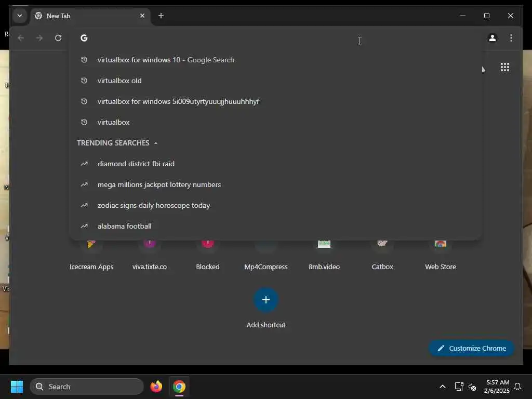Open the Windows Start menu
Image resolution: width=532 pixels, height=399 pixels.
click(x=17, y=387)
